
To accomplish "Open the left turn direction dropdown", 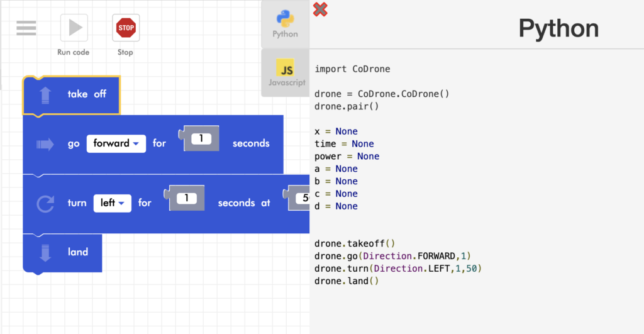I will point(112,203).
